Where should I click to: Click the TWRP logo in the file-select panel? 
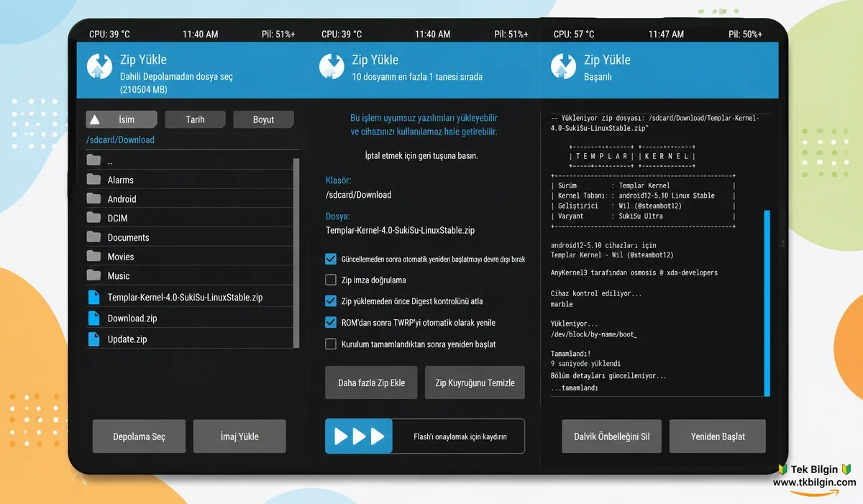click(99, 67)
